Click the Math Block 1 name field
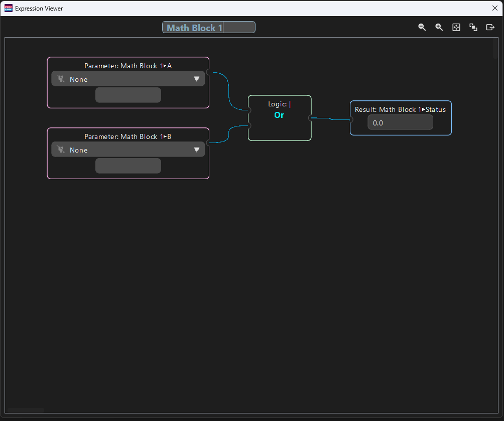The image size is (504, 421). 208,28
